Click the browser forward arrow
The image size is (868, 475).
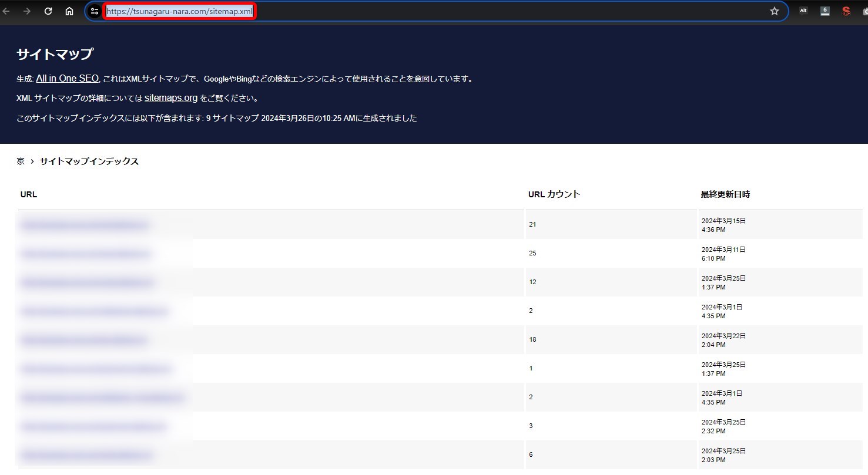click(27, 11)
